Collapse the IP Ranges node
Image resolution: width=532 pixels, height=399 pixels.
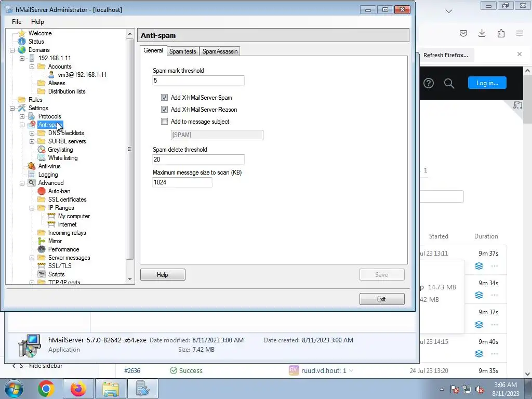pos(32,208)
